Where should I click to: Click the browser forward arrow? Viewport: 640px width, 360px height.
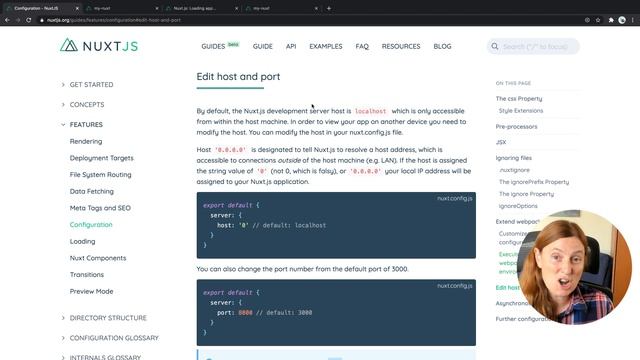[x=18, y=20]
